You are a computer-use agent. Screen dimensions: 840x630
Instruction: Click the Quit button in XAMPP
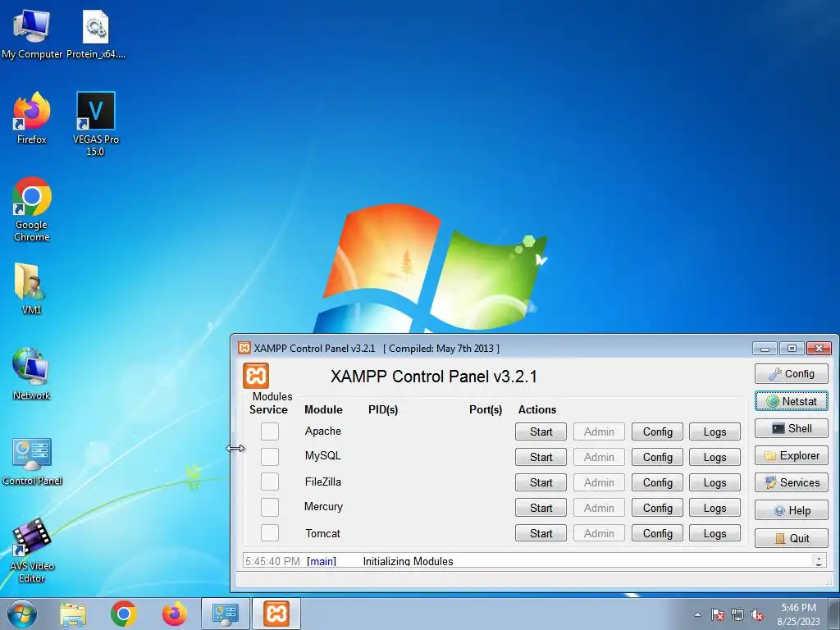point(792,538)
